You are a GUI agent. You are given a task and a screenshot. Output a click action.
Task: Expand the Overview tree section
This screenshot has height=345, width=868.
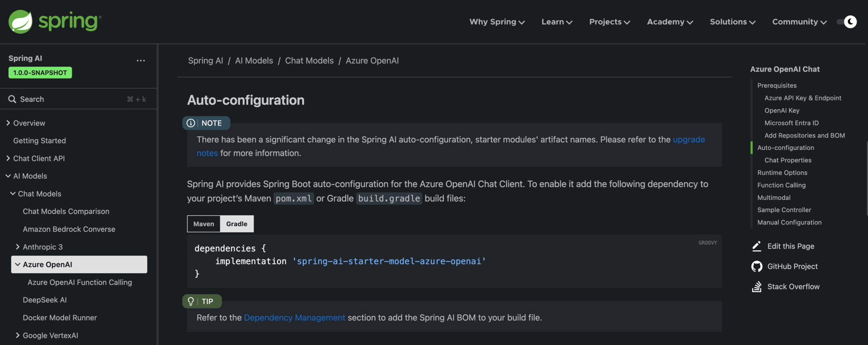pos(8,123)
